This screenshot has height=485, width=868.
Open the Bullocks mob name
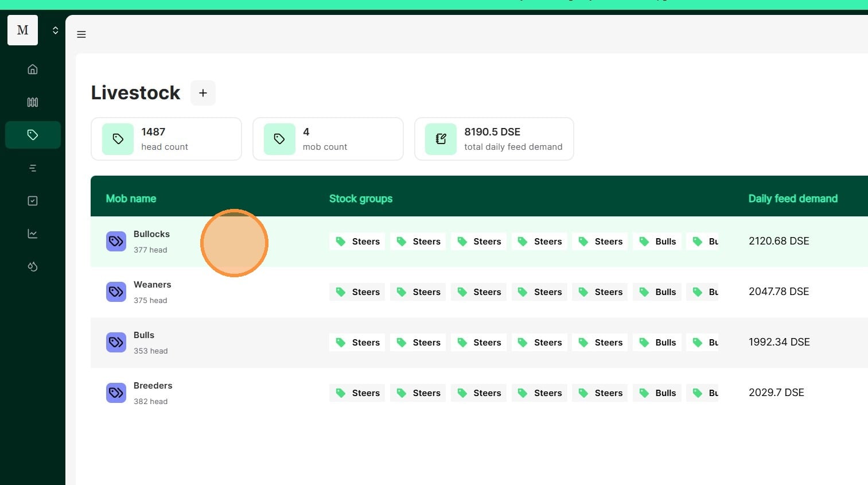[x=151, y=234]
